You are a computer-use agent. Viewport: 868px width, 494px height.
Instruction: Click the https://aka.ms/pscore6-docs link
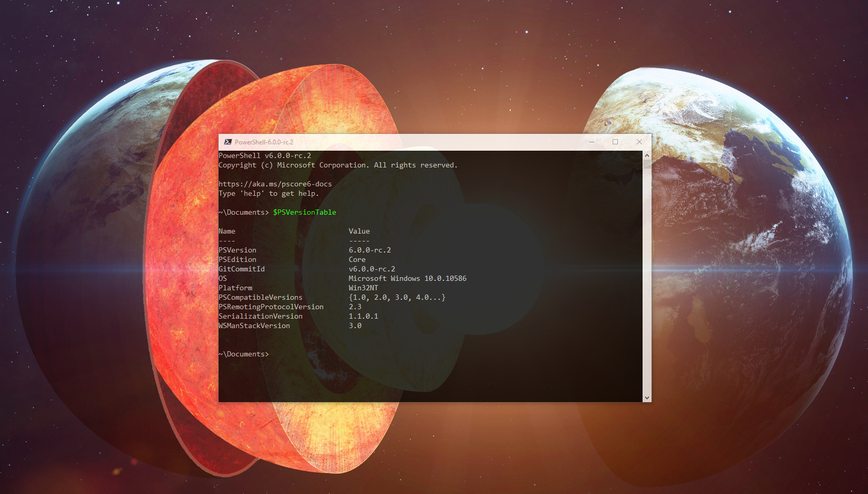275,184
